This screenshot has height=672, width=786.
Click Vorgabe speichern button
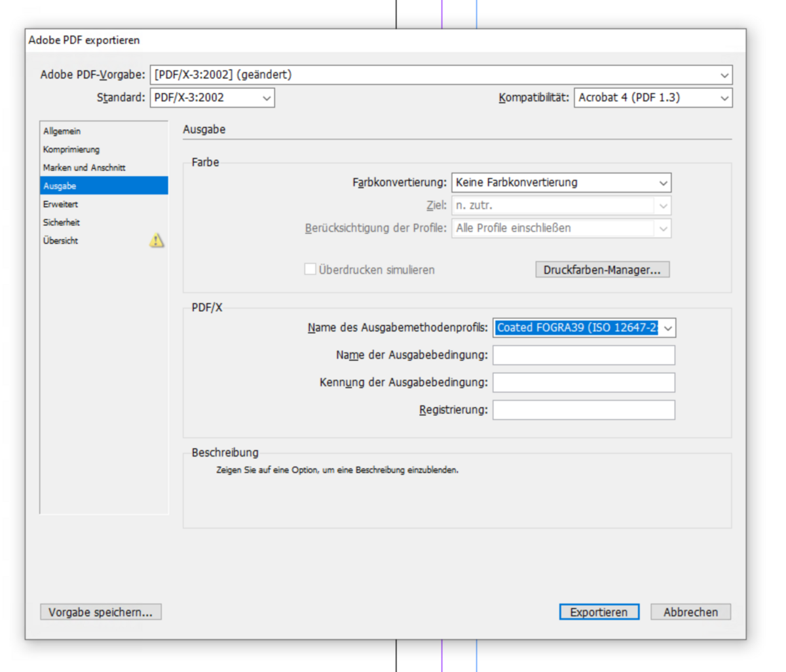100,612
